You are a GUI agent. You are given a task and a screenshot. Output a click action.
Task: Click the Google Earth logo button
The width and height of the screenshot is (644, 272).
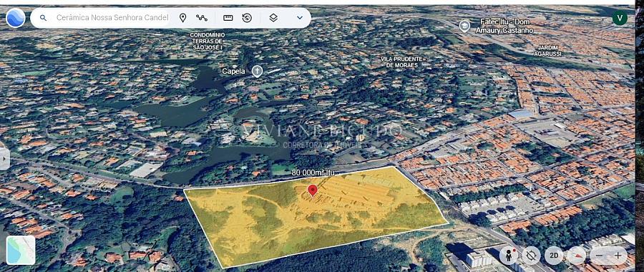[x=16, y=18]
